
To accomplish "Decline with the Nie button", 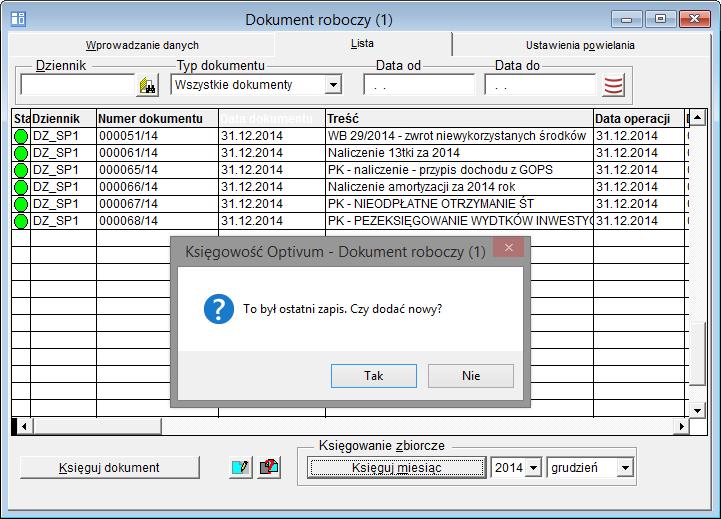I will tap(471, 376).
